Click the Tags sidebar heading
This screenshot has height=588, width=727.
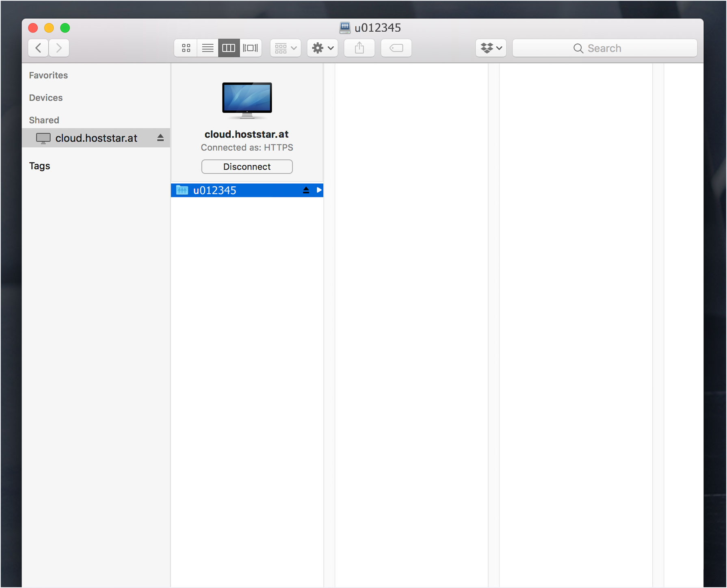(39, 166)
